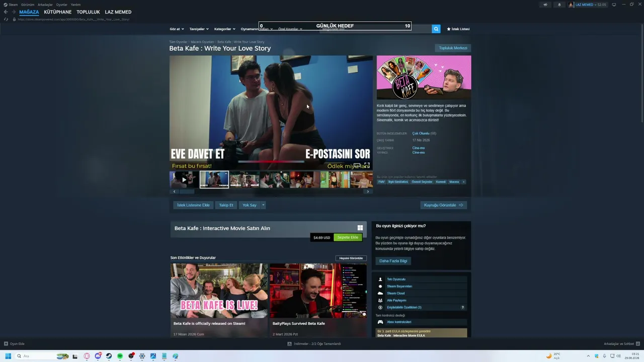Click Hepsini Görüntüle for events
The image size is (644, 362).
[351, 258]
